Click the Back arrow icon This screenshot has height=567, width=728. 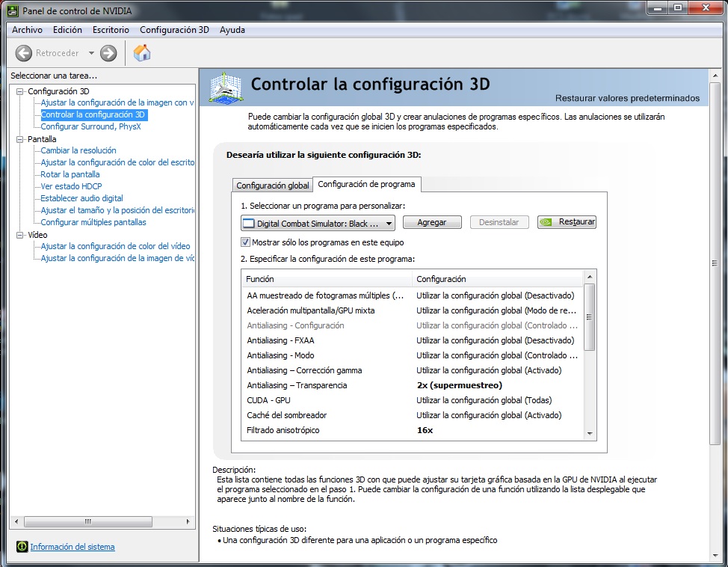(24, 53)
